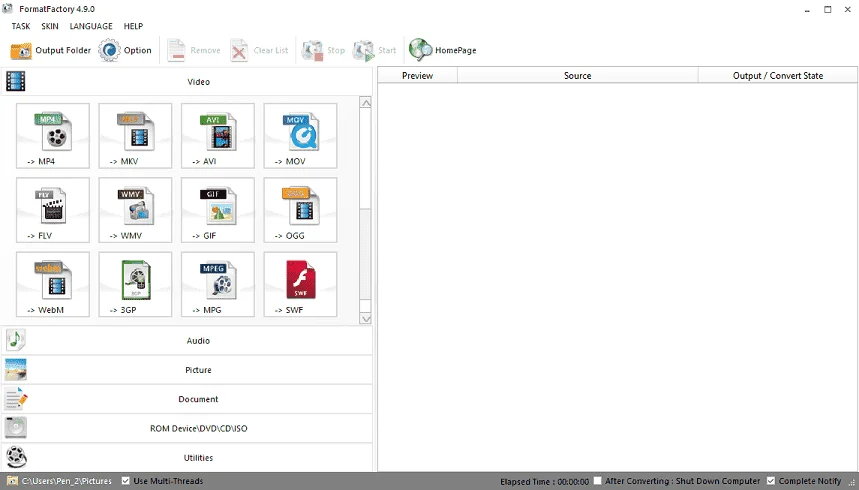Image resolution: width=859 pixels, height=490 pixels.
Task: Select the GIF conversion icon
Action: (x=218, y=210)
